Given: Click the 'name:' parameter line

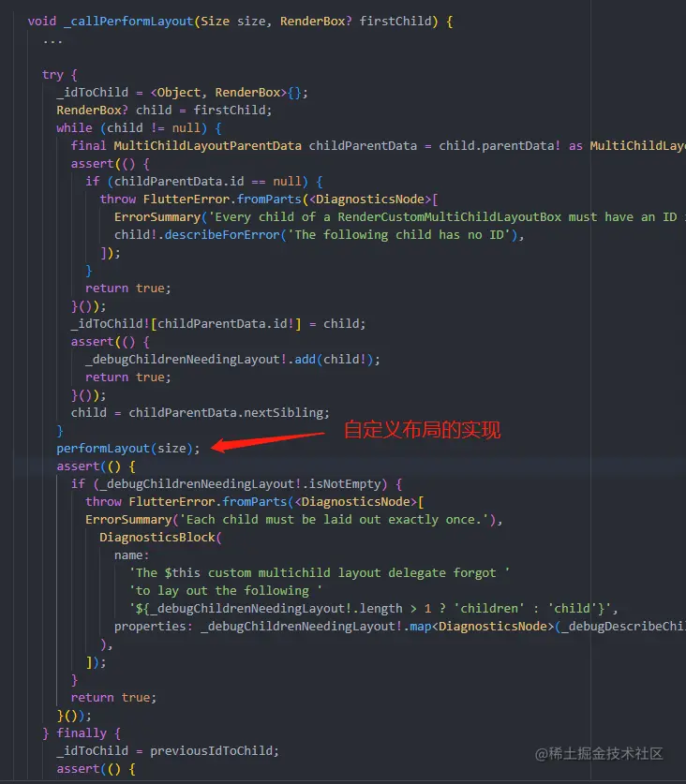Looking at the screenshot, I should click(x=131, y=555).
